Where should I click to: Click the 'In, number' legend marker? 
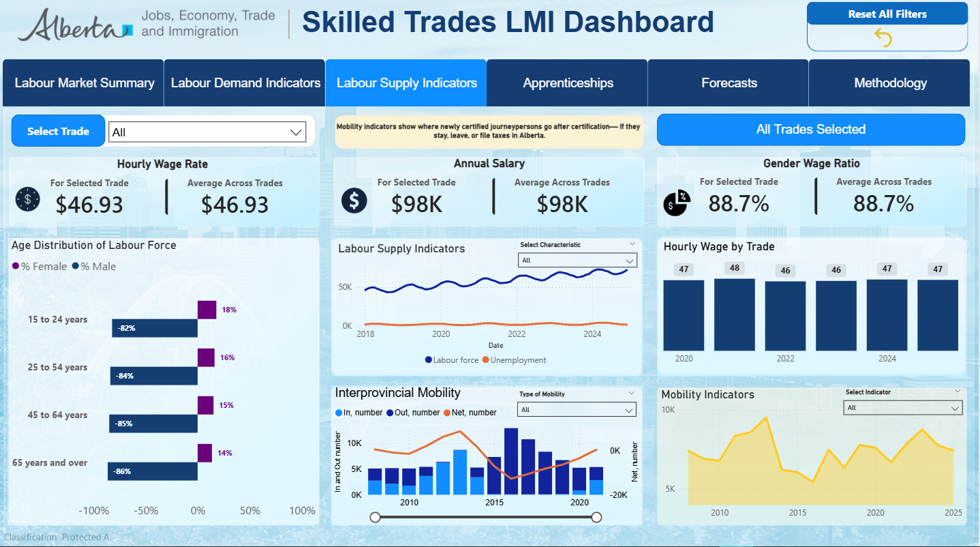point(339,413)
